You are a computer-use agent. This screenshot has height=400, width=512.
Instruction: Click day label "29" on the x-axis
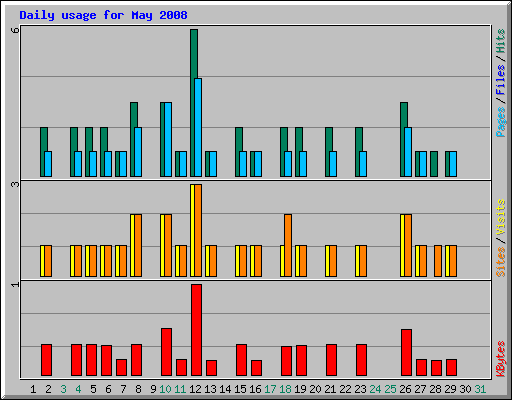coord(450,389)
